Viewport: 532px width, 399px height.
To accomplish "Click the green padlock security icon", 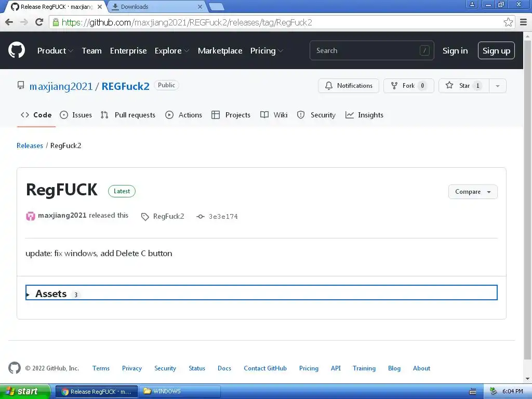I will pyautogui.click(x=55, y=22).
